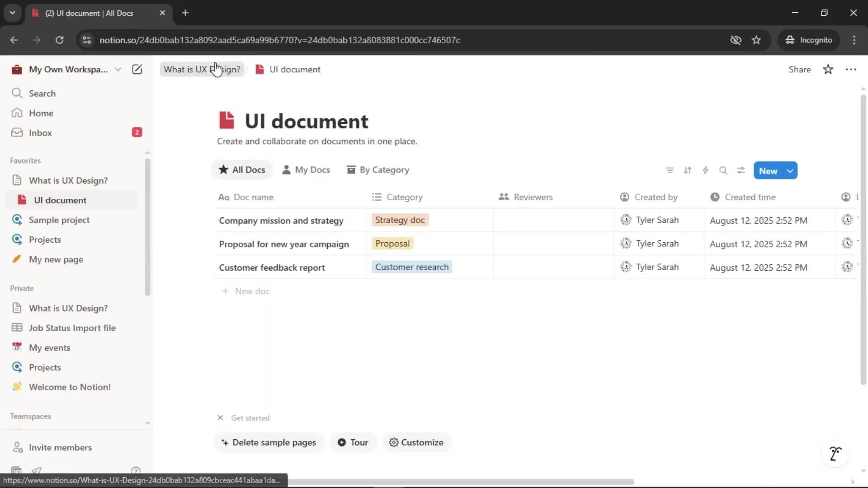Open Proposal for new year campaign doc

[284, 244]
